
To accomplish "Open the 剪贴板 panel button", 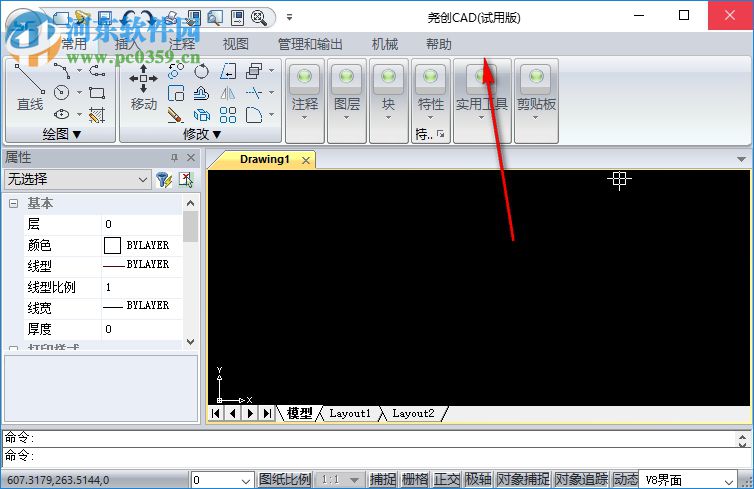I will 536,100.
